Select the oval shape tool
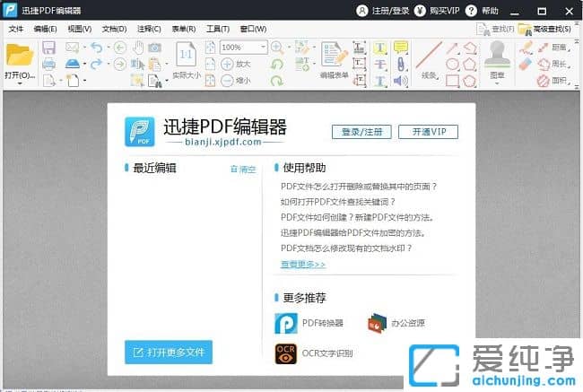Viewport: 583px width, 392px height. [x=452, y=64]
